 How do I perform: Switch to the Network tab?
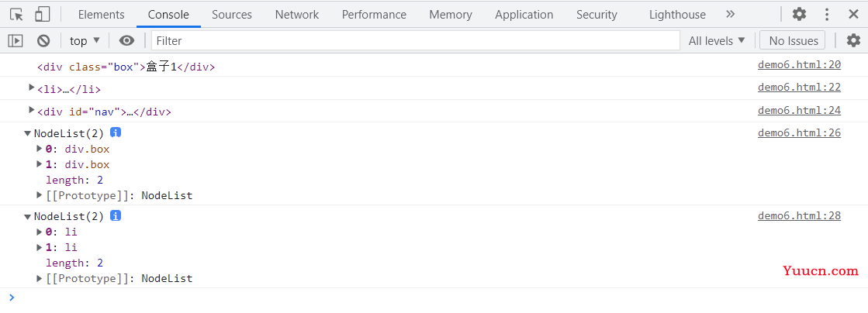coord(297,15)
